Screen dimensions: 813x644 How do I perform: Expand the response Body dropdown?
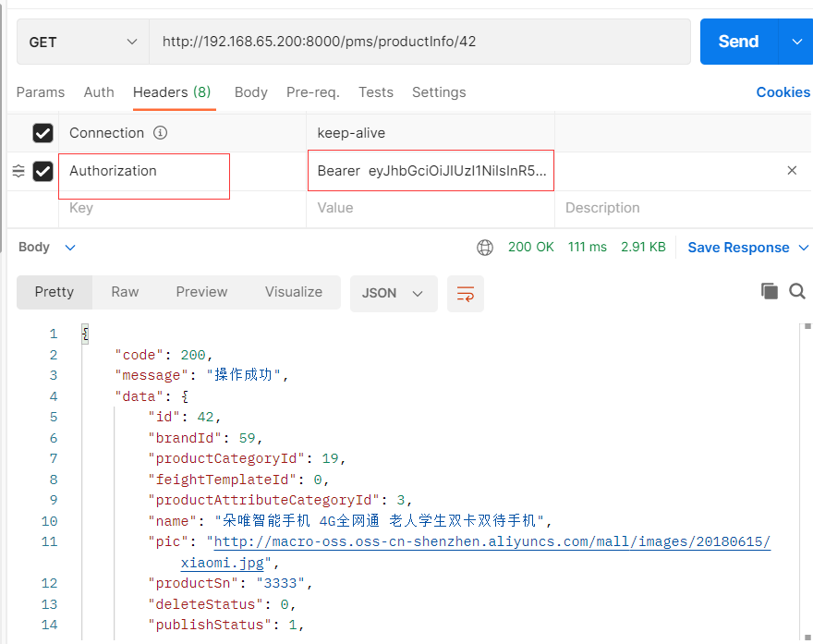pyautogui.click(x=70, y=248)
